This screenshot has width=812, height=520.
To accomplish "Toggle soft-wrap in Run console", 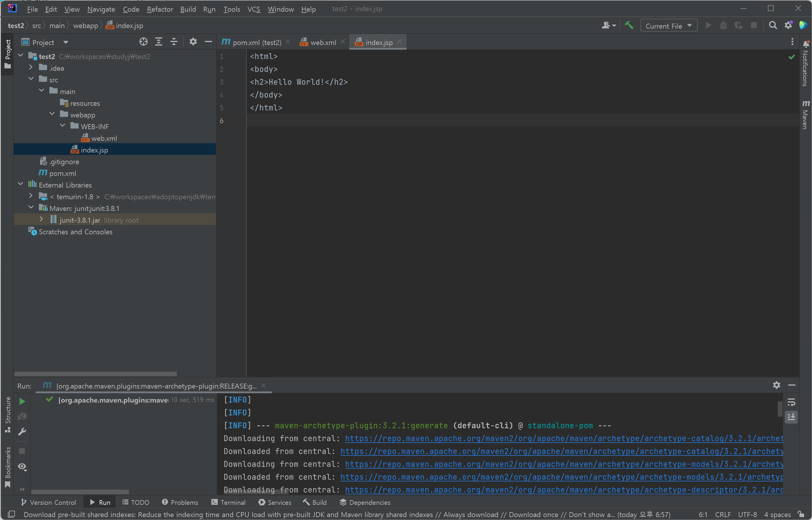I will click(791, 403).
